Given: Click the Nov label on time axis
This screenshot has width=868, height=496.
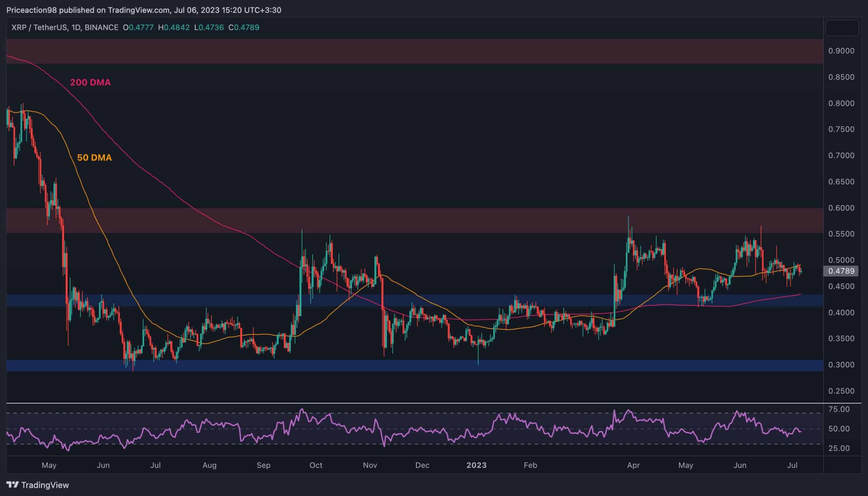Looking at the screenshot, I should coord(370,466).
